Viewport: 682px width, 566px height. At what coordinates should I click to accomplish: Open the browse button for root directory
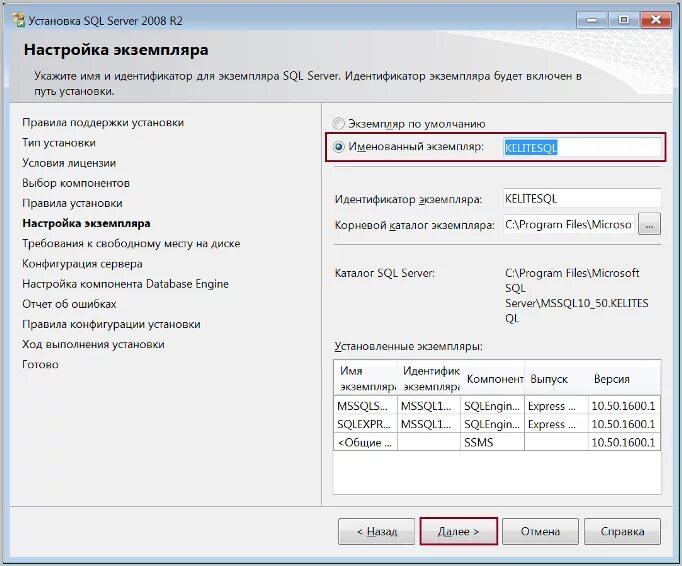(649, 224)
